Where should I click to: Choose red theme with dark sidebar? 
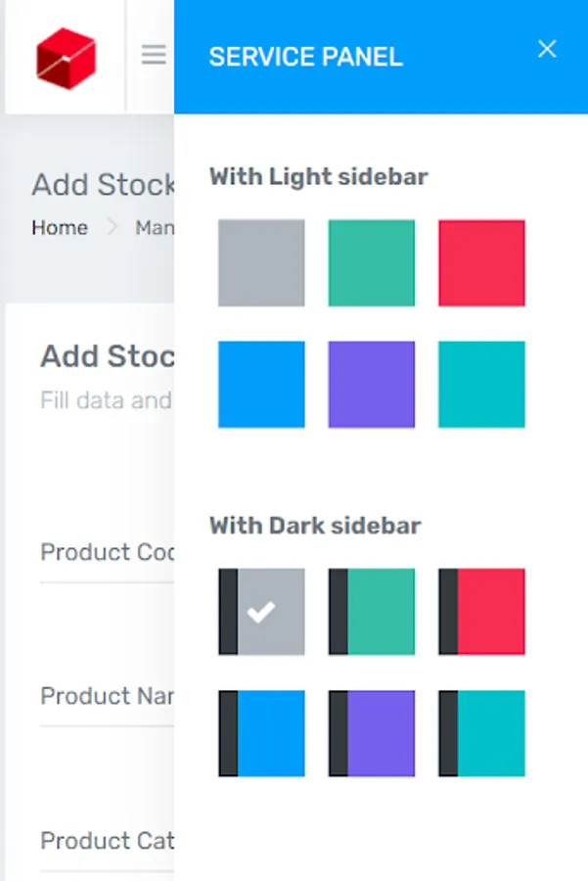tap(481, 612)
